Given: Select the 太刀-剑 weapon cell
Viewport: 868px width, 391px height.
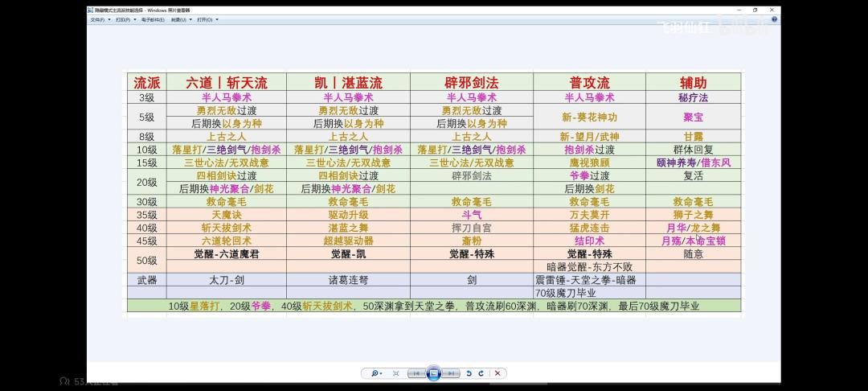Looking at the screenshot, I should pyautogui.click(x=227, y=280).
